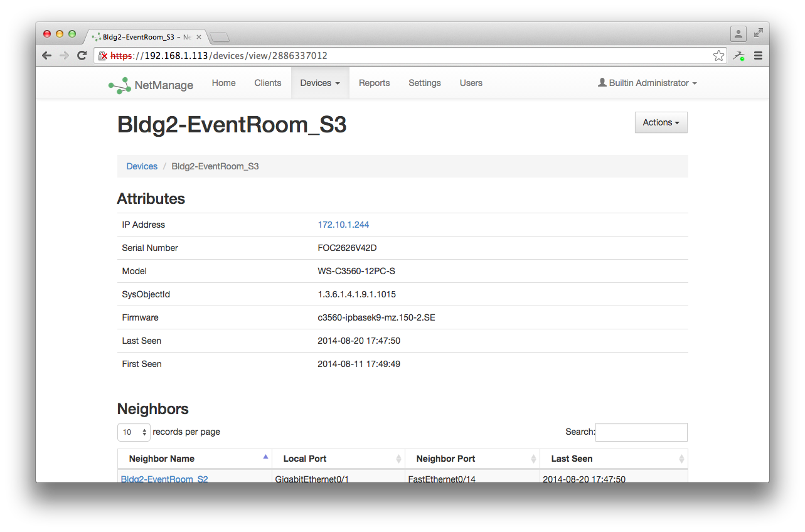
Task: Open the Chrome user profile button
Action: tap(738, 33)
